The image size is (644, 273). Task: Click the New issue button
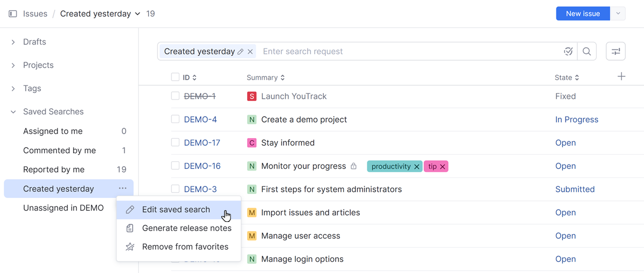[583, 14]
